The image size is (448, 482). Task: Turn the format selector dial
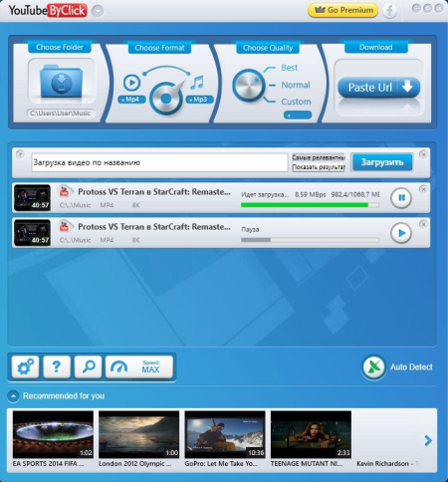[x=166, y=98]
